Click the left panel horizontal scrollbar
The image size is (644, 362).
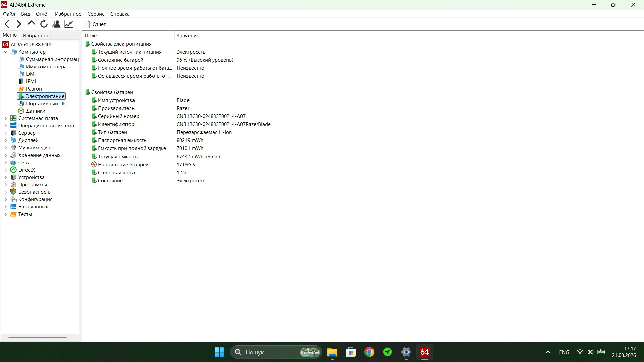pyautogui.click(x=38, y=337)
